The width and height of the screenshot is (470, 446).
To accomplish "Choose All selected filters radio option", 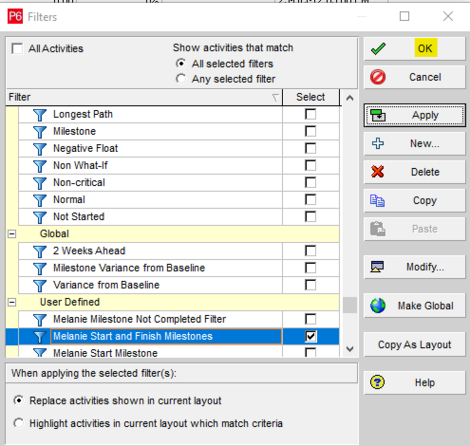I will [181, 63].
